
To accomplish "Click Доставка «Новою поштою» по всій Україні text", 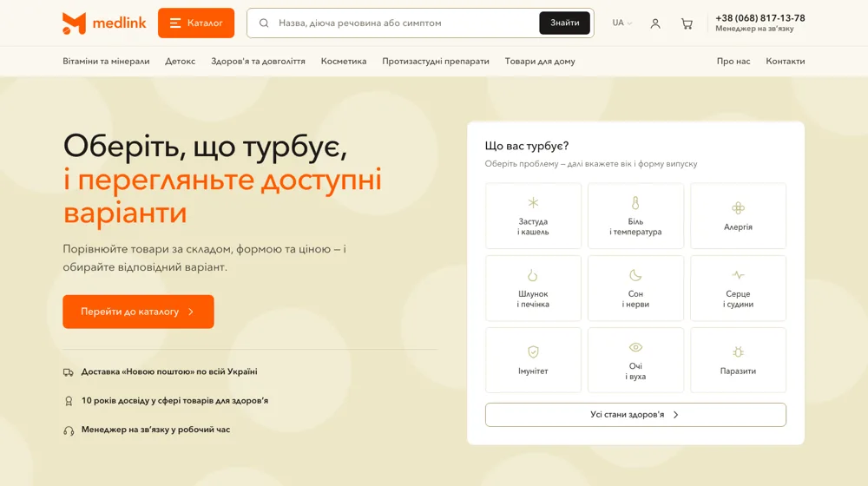I will [x=169, y=372].
